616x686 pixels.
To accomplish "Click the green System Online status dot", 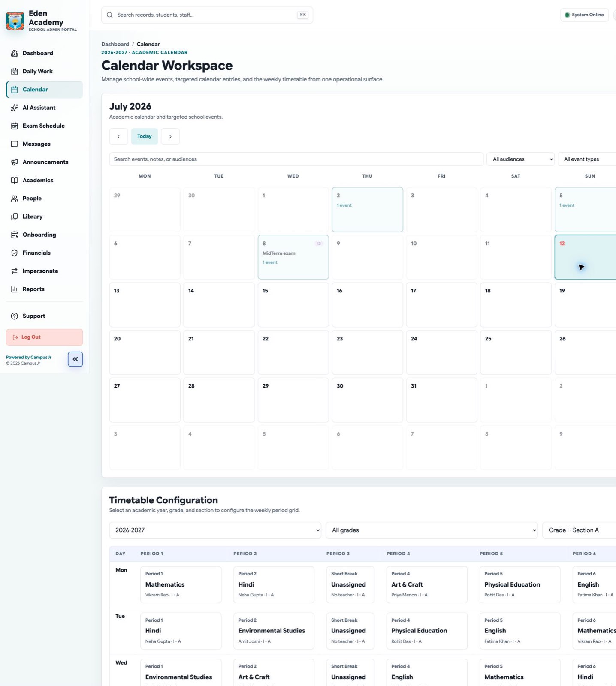I will click(x=567, y=15).
